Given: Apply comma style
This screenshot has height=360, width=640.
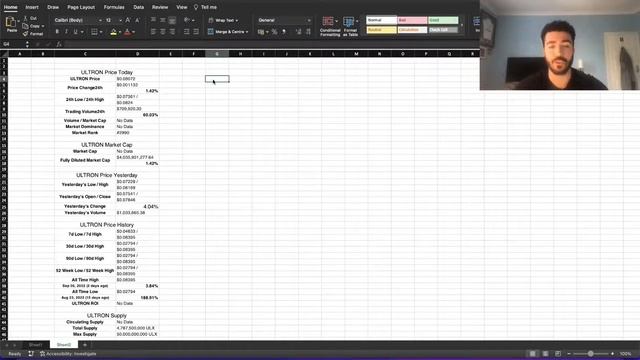Looking at the screenshot, I should click(x=284, y=32).
